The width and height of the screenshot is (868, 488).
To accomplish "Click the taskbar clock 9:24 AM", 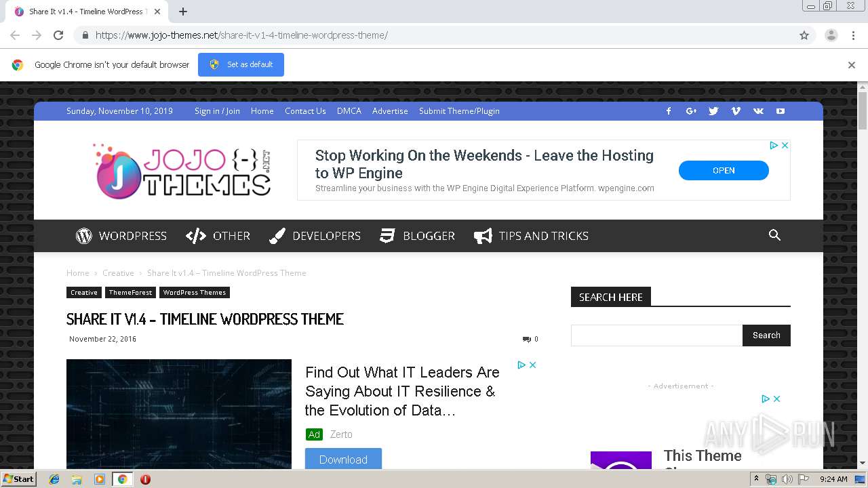I will [x=833, y=479].
